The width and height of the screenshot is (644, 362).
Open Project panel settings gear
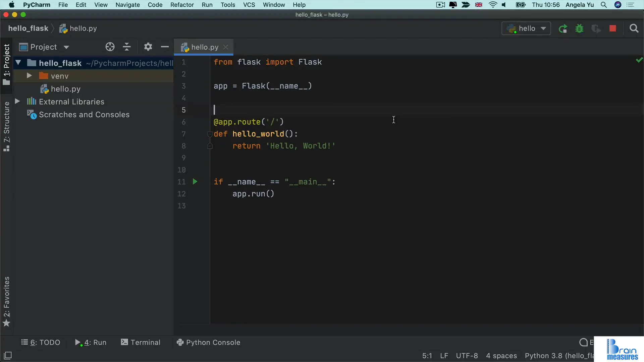click(148, 47)
